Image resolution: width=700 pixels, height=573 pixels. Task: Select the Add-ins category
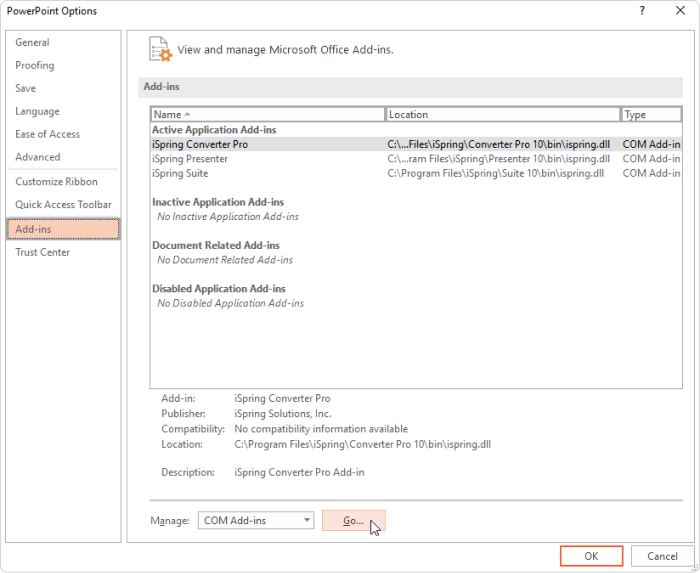[x=63, y=229]
